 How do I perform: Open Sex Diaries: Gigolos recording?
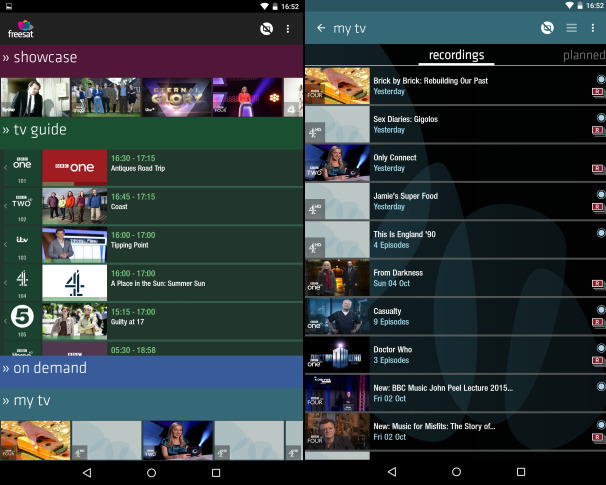455,124
